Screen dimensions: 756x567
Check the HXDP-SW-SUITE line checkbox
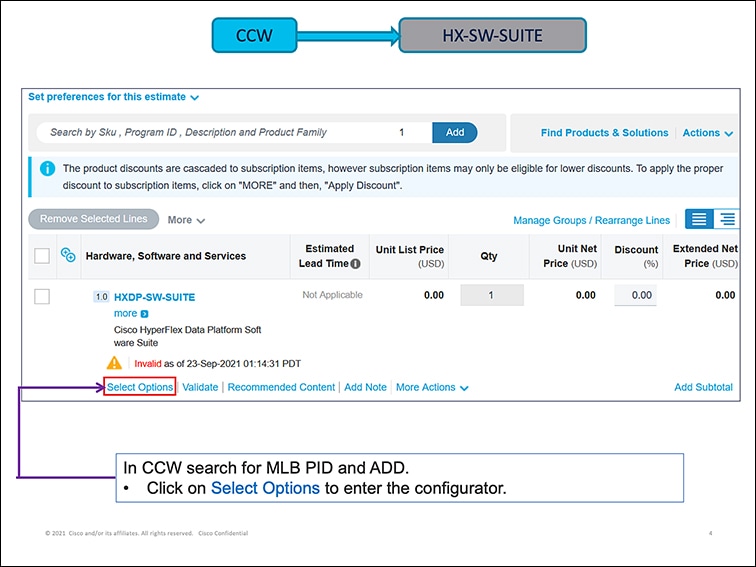(x=42, y=296)
